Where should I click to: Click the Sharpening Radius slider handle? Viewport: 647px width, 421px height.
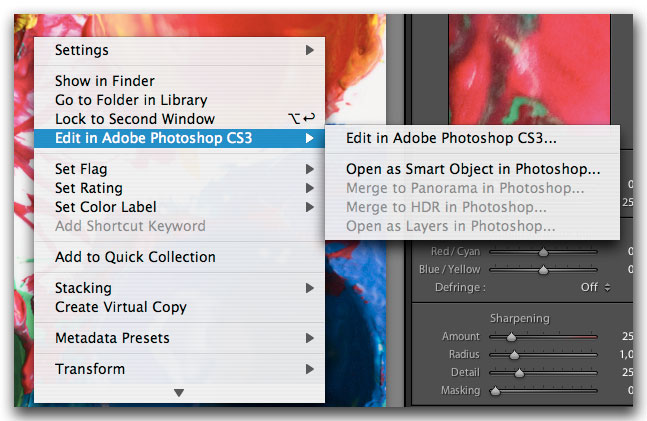(x=514, y=355)
